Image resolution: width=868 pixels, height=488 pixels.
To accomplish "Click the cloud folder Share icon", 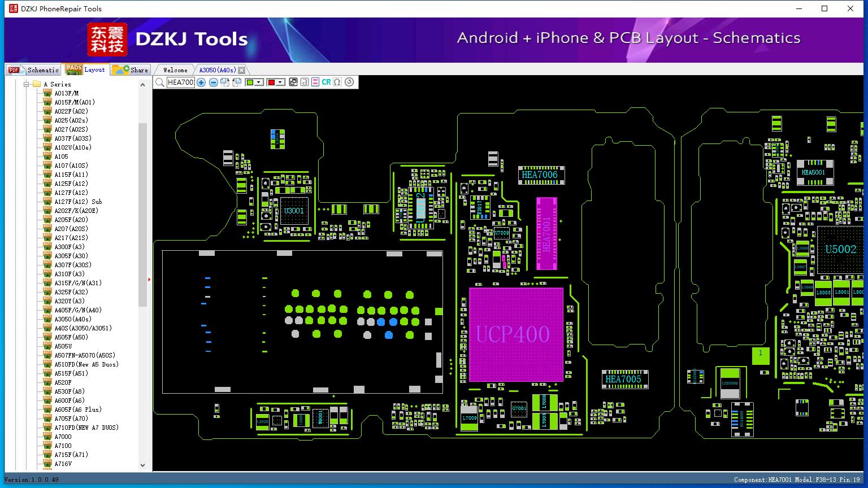I will [120, 70].
